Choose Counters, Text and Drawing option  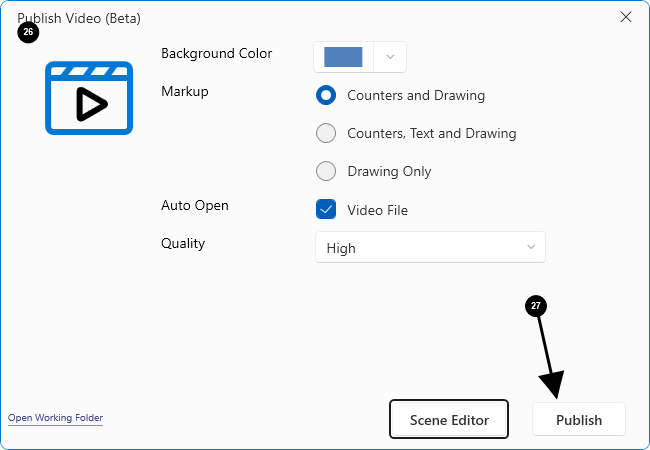tap(326, 134)
